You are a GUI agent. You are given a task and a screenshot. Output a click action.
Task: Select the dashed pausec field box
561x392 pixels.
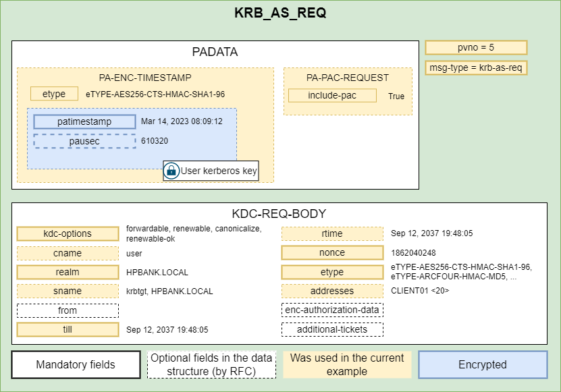tap(84, 141)
